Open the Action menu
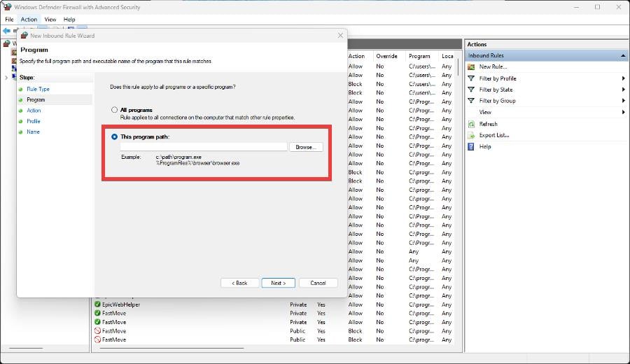 click(29, 20)
